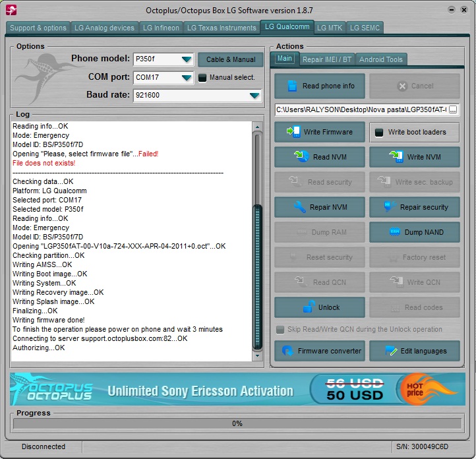Viewport: 476px width, 459px height.
Task: Click the log scroll down arrow
Action: point(257,355)
